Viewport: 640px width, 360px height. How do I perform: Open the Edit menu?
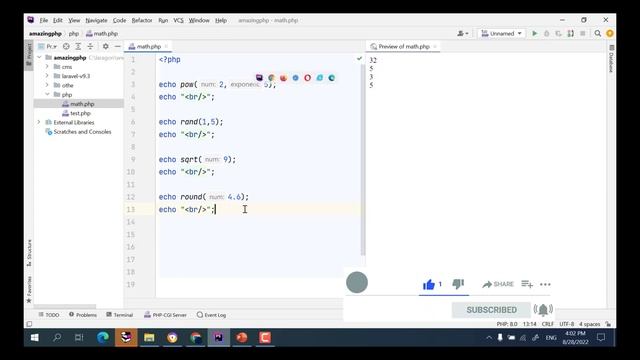[x=58, y=20]
